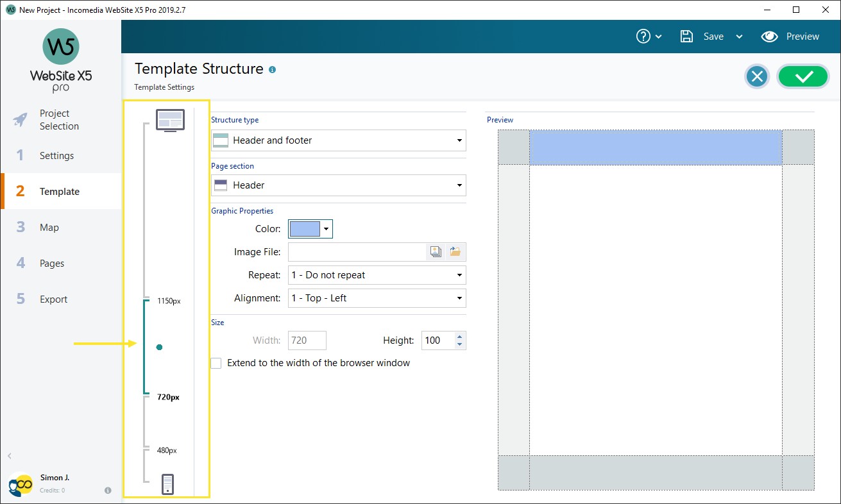Click the Save floppy disk icon
This screenshot has width=841, height=504.
[x=686, y=37]
